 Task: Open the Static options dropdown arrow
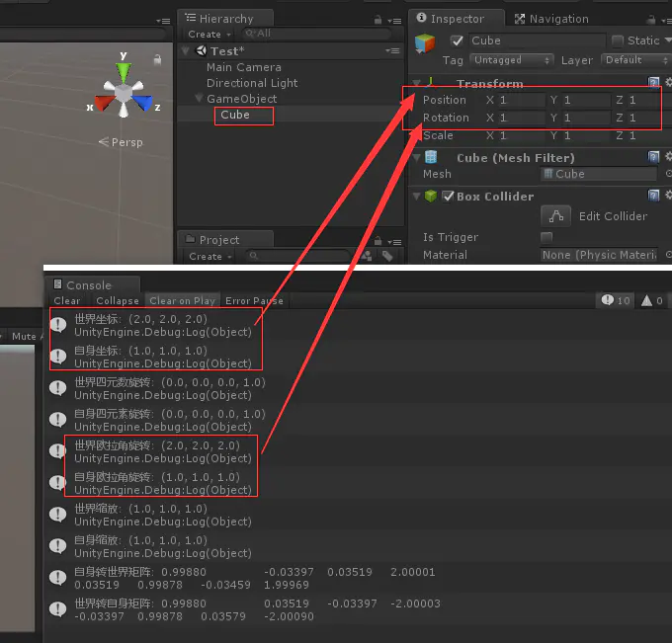[668, 40]
